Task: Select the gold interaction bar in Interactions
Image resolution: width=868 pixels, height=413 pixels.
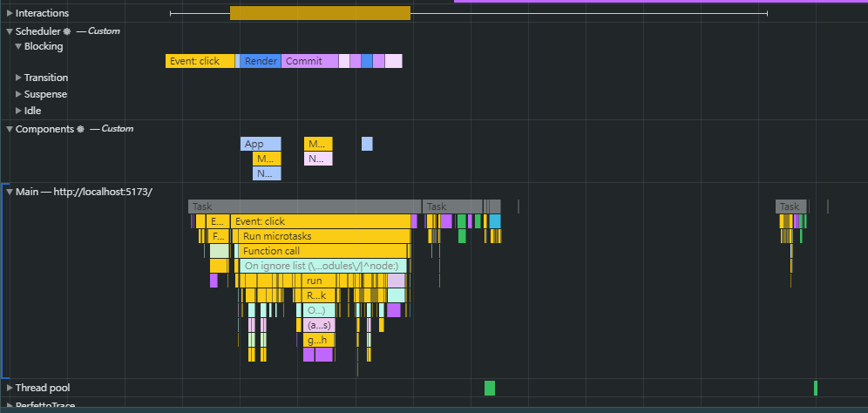Action: point(319,13)
